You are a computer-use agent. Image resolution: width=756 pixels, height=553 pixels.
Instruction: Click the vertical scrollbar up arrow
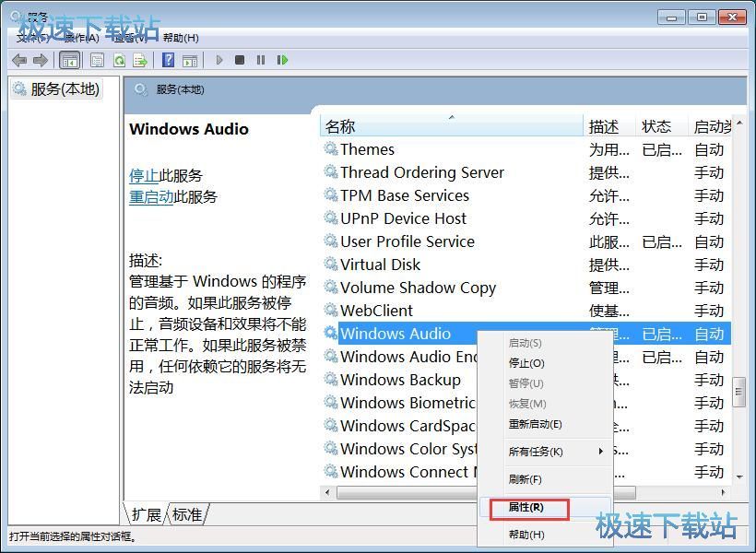point(739,124)
